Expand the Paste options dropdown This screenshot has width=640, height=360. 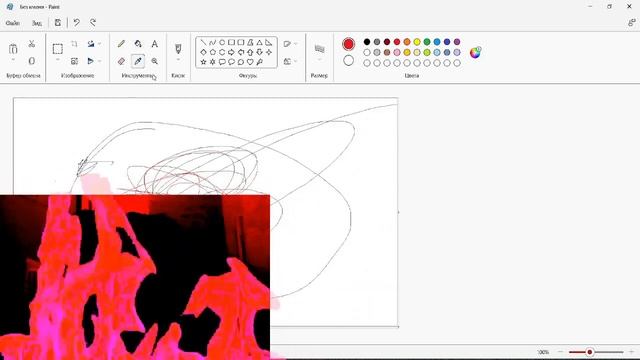[x=13, y=60]
